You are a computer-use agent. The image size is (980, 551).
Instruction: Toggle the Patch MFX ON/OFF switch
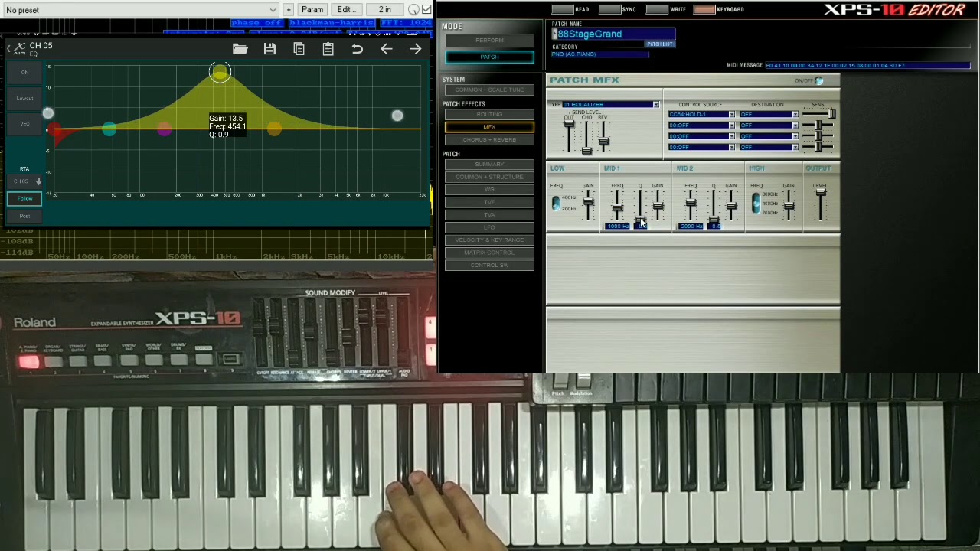(818, 80)
